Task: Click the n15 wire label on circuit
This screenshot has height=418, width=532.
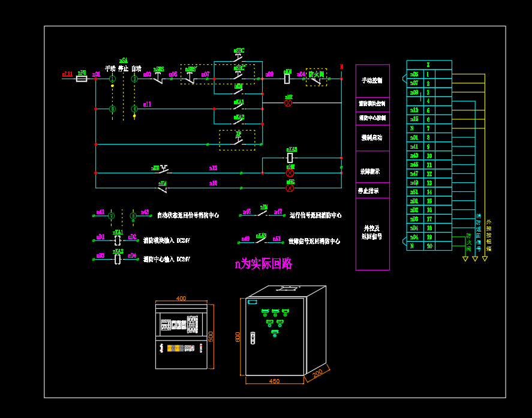Action: pyautogui.click(x=213, y=184)
